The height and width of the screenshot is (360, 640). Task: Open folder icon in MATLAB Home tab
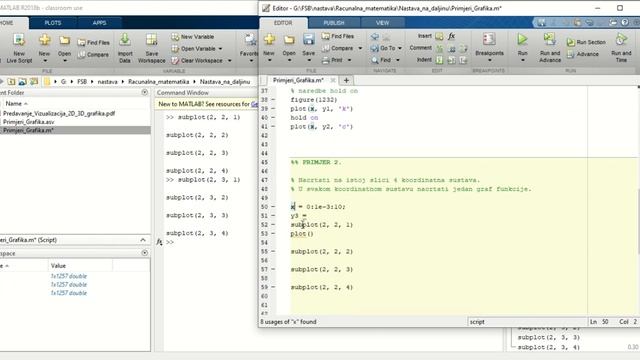[64, 40]
